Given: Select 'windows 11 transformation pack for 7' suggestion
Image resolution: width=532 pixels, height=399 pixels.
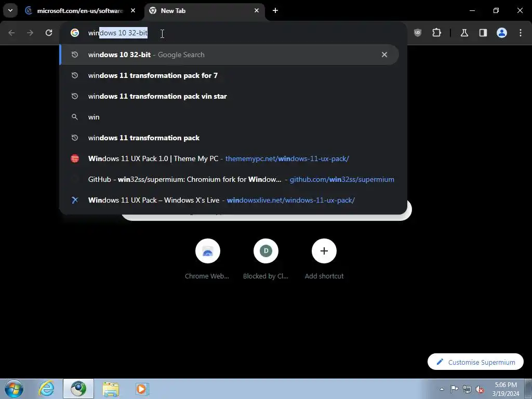Looking at the screenshot, I should [x=229, y=75].
